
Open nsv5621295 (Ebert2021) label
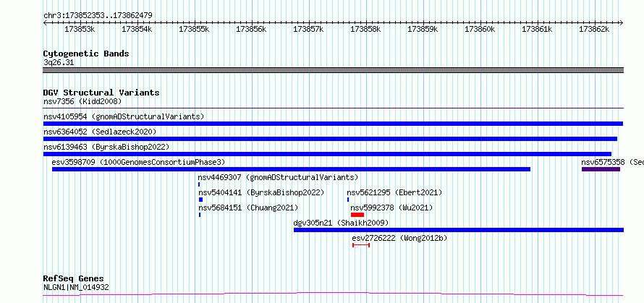[x=394, y=192]
